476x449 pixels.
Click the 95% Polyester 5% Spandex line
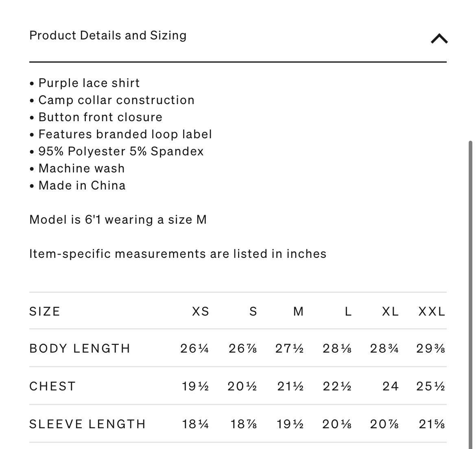pos(121,151)
